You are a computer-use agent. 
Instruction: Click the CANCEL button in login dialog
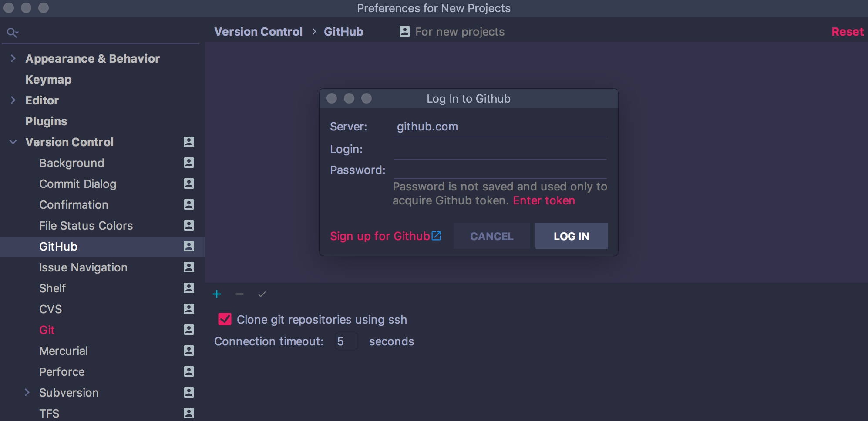coord(492,236)
